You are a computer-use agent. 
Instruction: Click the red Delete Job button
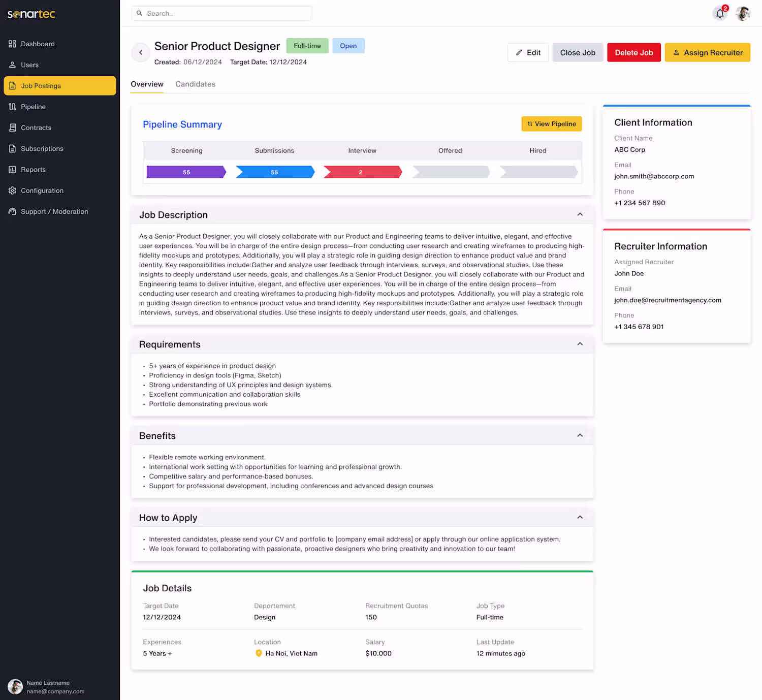pyautogui.click(x=634, y=53)
